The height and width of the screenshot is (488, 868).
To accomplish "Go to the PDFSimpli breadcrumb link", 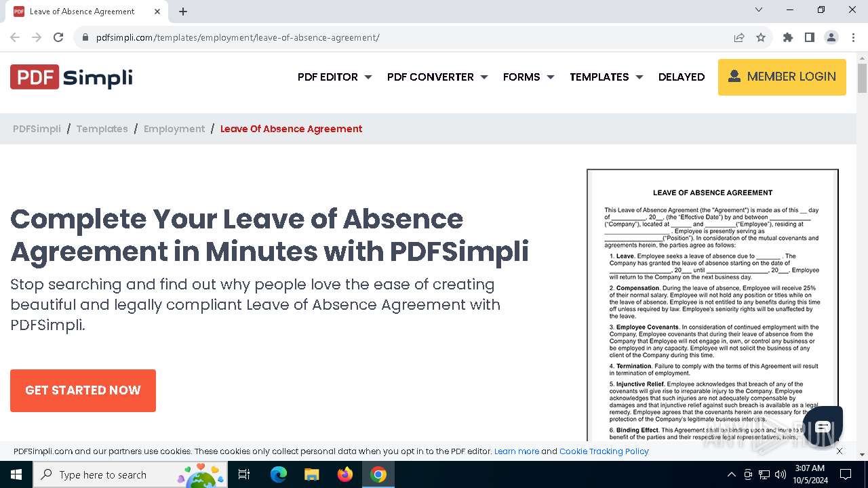I will (x=37, y=129).
